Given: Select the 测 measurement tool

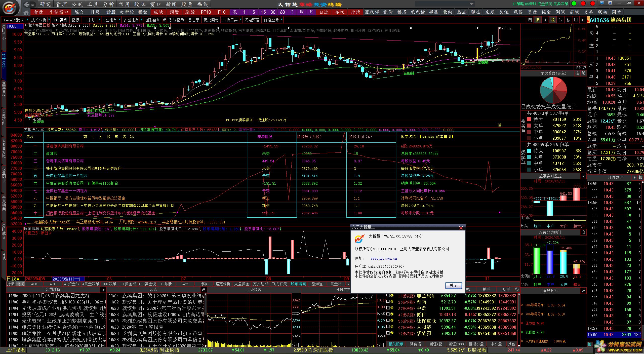Looking at the screenshot, I should click(530, 20).
